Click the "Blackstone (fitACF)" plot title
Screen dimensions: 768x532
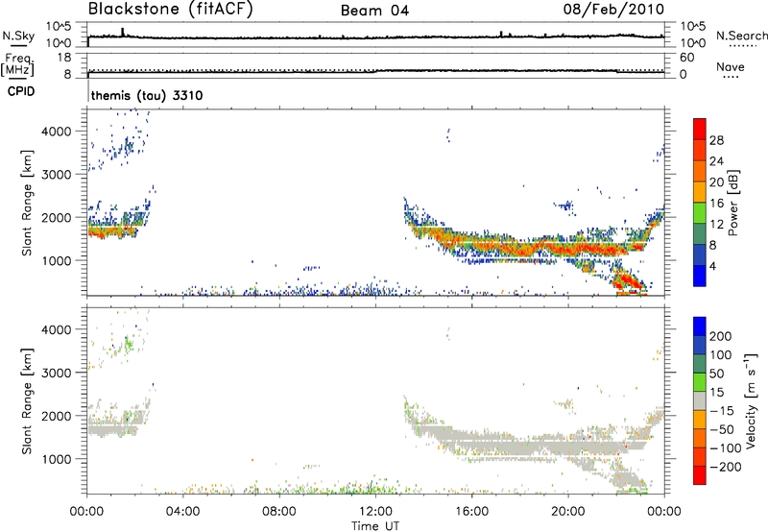click(x=170, y=9)
